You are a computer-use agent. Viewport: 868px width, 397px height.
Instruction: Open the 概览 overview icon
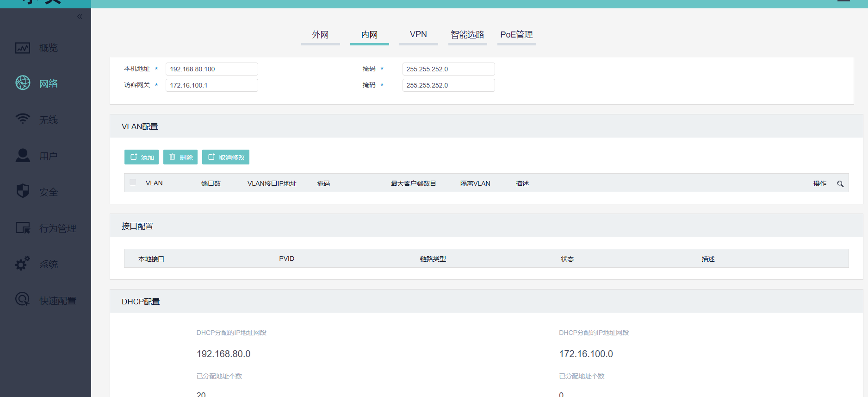[x=23, y=48]
